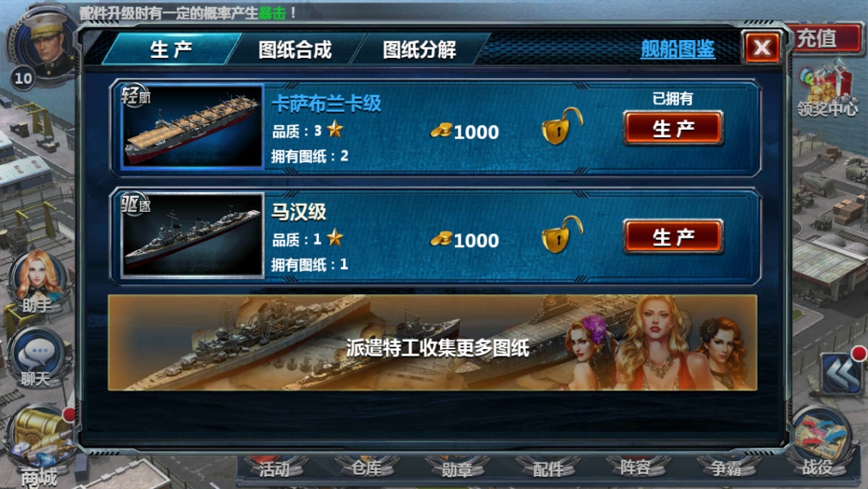Click the unlock padlock for 马汉级
Image resolution: width=868 pixels, height=489 pixels.
(561, 235)
